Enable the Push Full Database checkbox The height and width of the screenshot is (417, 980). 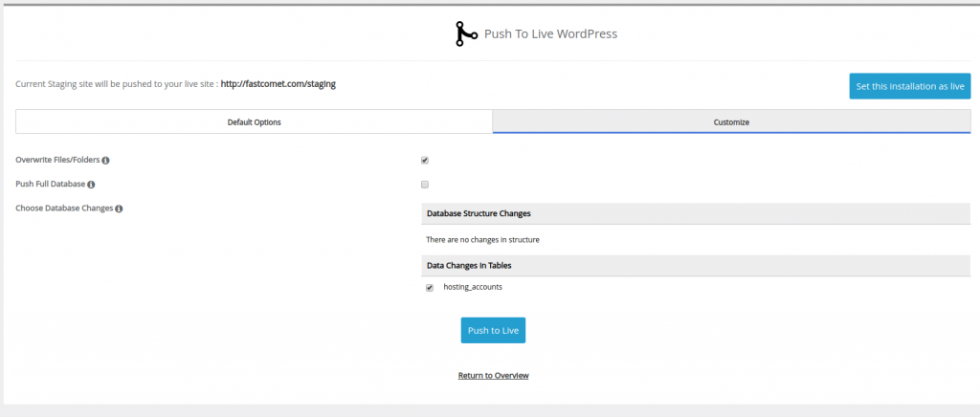pyautogui.click(x=425, y=184)
